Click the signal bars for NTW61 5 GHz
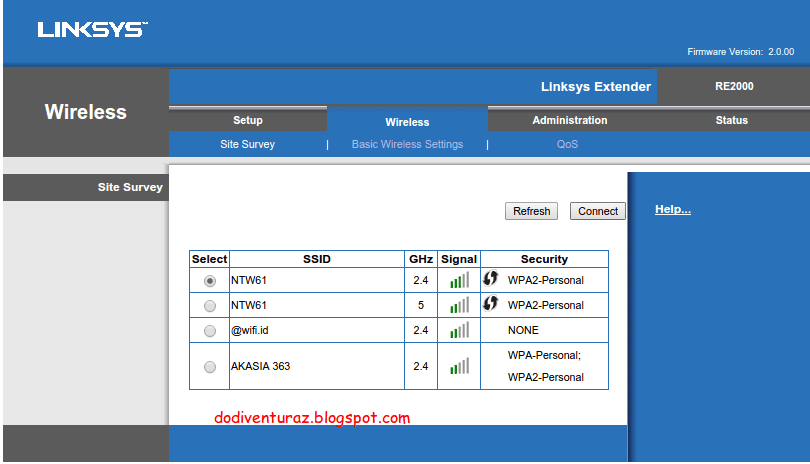This screenshot has width=810, height=464. (459, 305)
